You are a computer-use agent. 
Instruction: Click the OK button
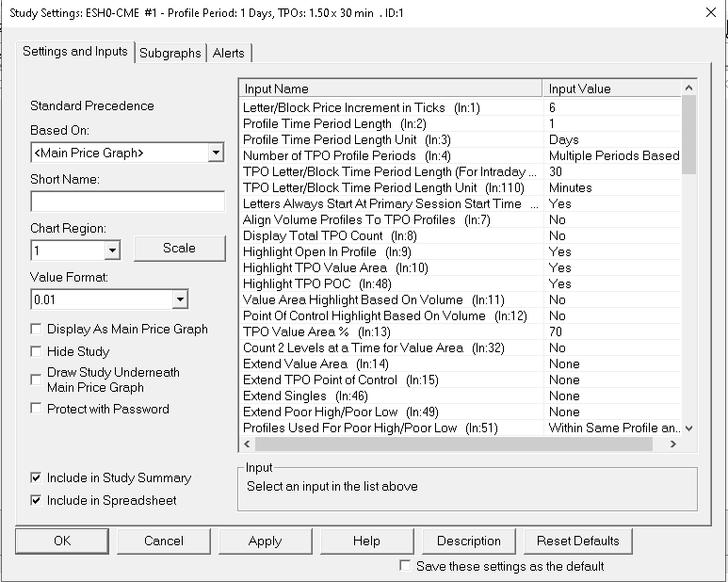[62, 542]
